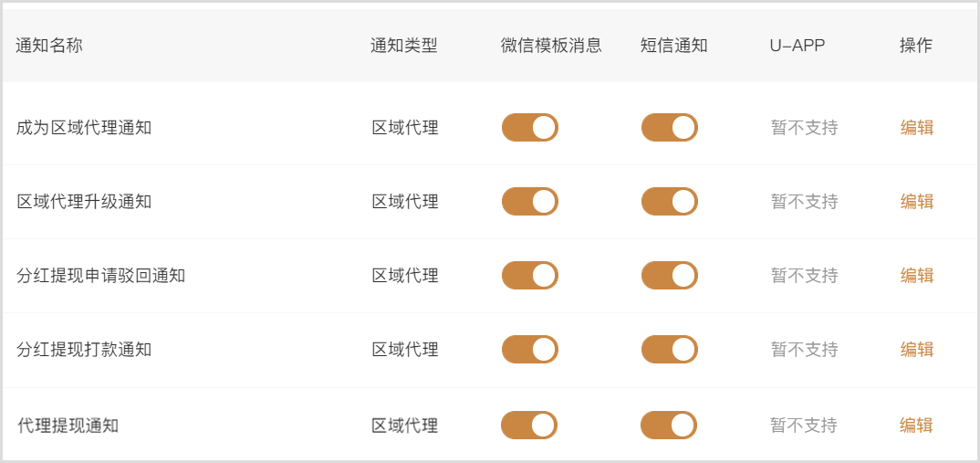Turn off SMS notification for 分红提现打款通知
980x463 pixels.
pyautogui.click(x=669, y=350)
